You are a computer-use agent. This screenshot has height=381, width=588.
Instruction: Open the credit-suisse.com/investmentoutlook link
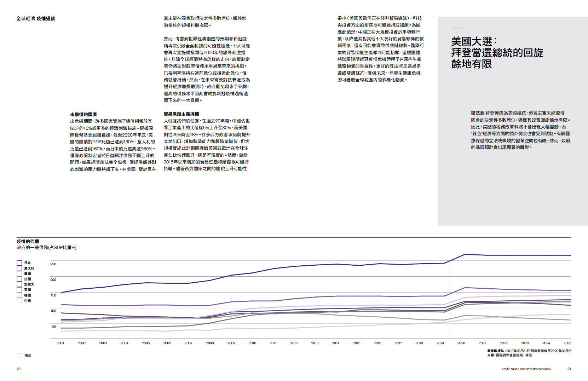tap(526, 369)
